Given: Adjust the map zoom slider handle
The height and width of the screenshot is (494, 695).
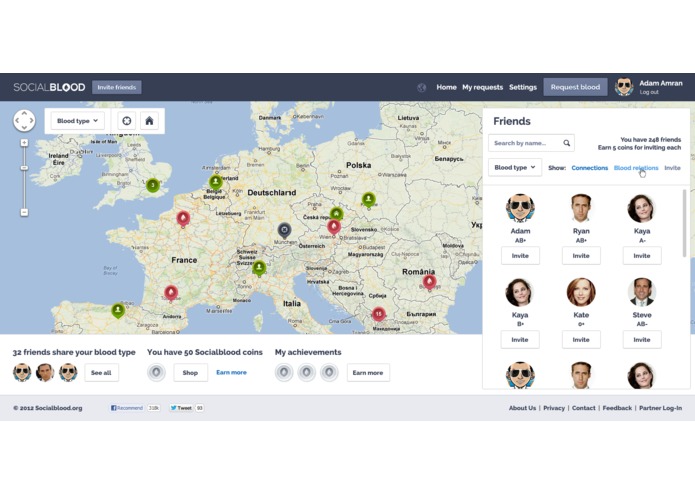Looking at the screenshot, I should [24, 167].
